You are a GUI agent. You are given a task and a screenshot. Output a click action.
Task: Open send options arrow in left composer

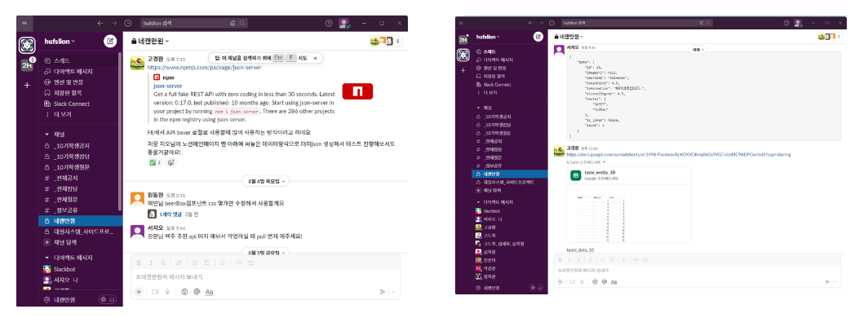coord(393,291)
